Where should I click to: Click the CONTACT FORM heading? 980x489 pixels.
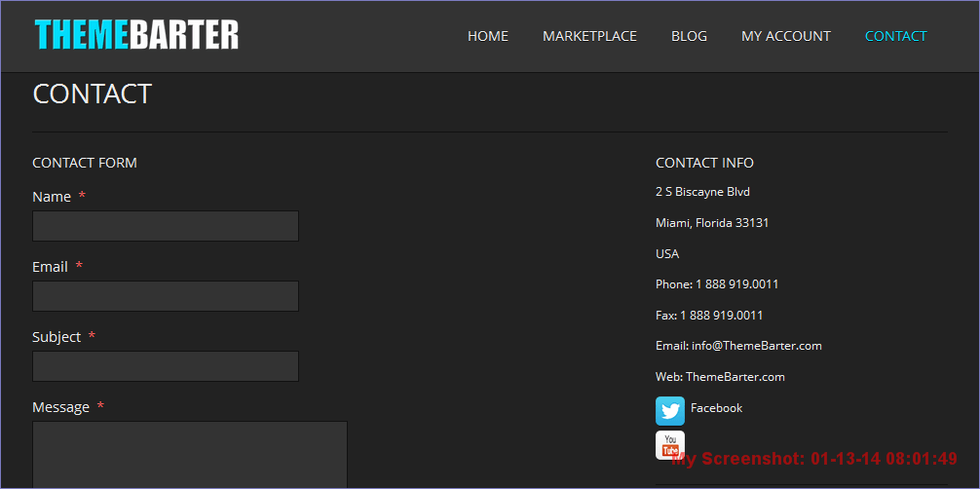[85, 163]
